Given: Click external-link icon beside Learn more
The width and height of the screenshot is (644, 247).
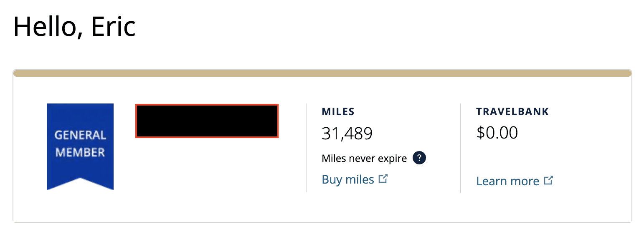Looking at the screenshot, I should [548, 181].
